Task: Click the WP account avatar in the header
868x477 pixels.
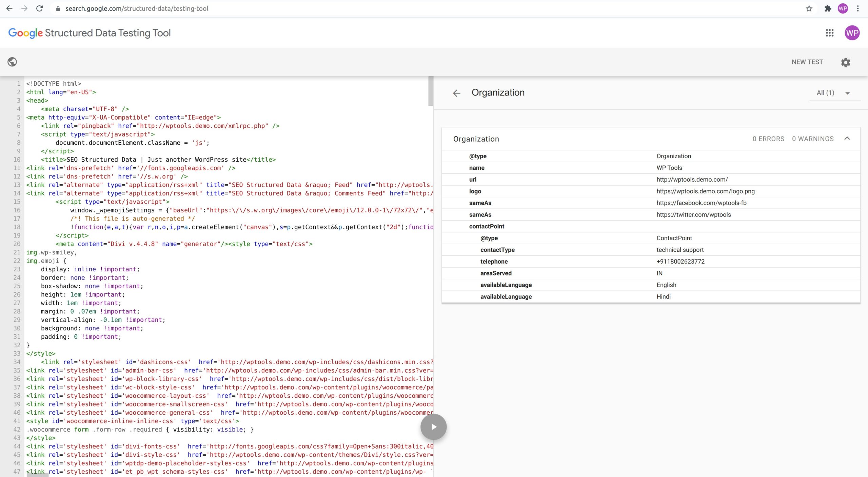Action: point(852,33)
